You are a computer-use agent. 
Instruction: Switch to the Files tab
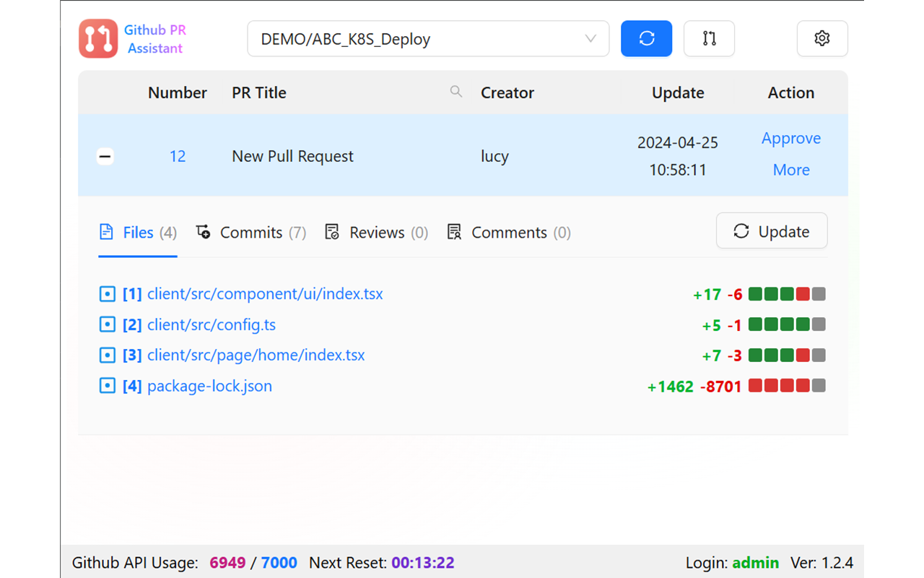point(138,233)
